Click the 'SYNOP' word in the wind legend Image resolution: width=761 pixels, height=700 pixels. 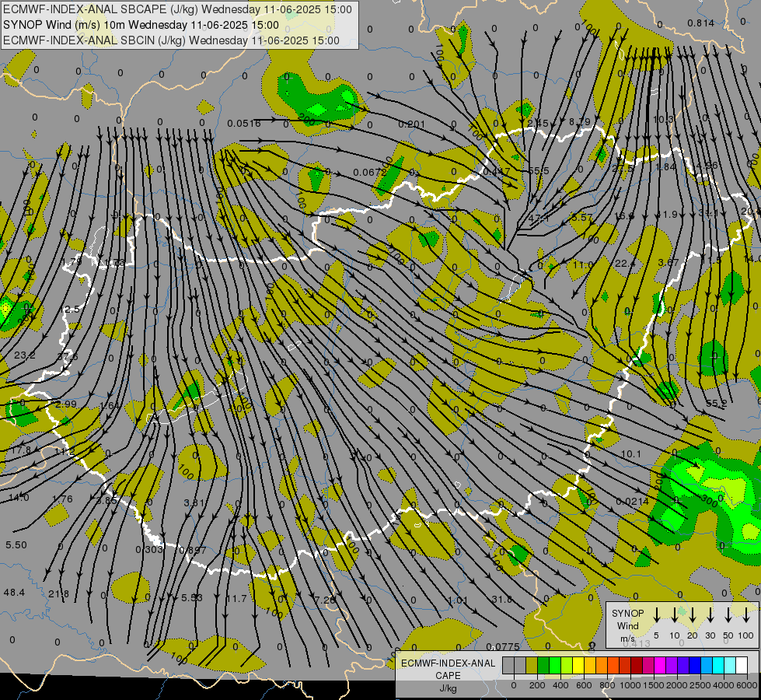[x=627, y=614]
